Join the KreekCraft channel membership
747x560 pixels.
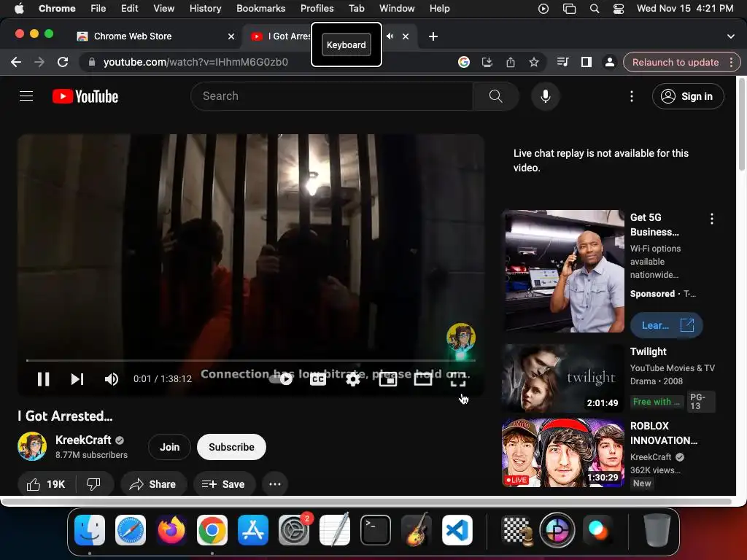pyautogui.click(x=169, y=447)
